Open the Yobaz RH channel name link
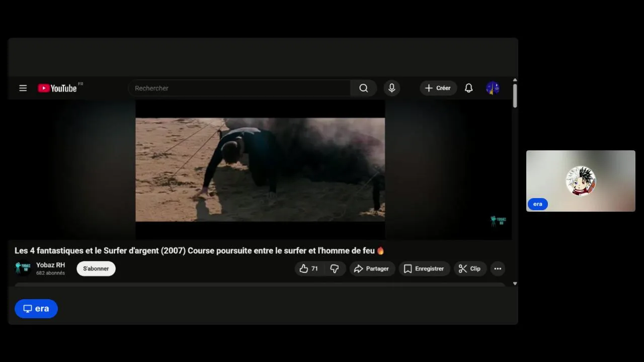Screen dimensions: 644x362 [50, 265]
